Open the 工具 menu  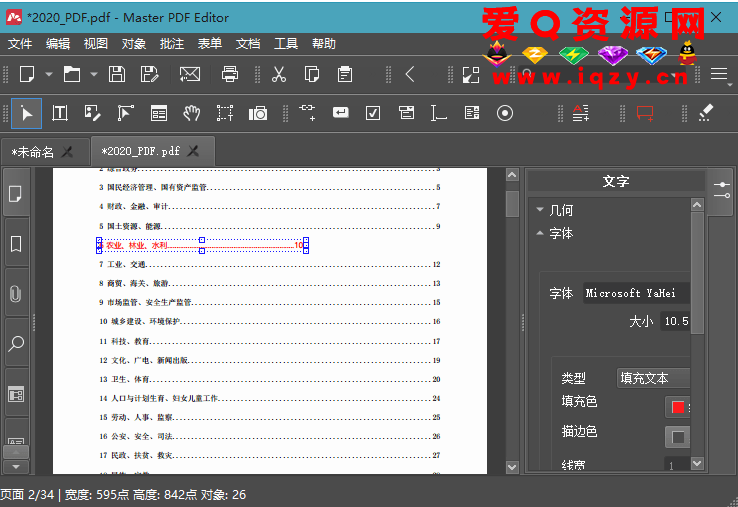point(286,44)
